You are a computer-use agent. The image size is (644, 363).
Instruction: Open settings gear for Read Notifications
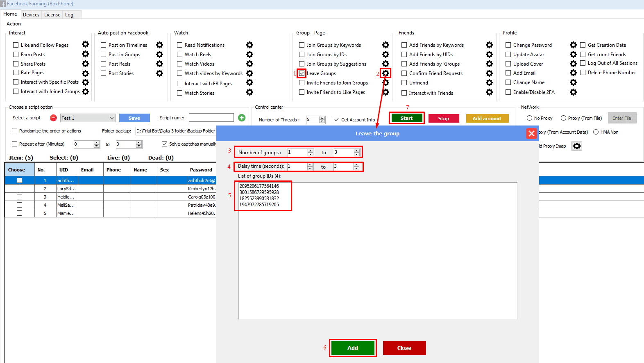click(x=249, y=45)
